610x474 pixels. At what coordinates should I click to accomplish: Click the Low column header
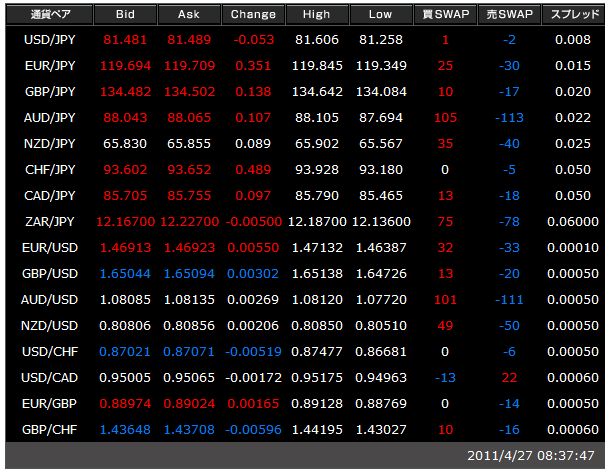pos(381,14)
